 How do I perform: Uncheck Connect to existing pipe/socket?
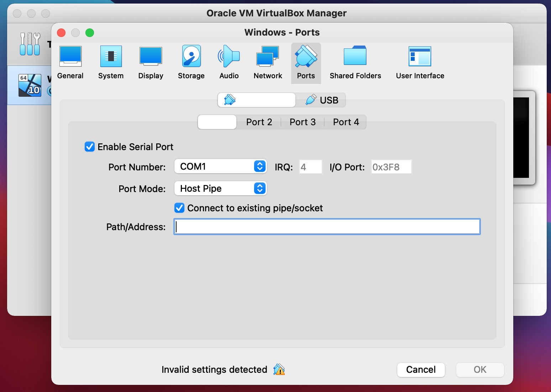[x=179, y=208]
